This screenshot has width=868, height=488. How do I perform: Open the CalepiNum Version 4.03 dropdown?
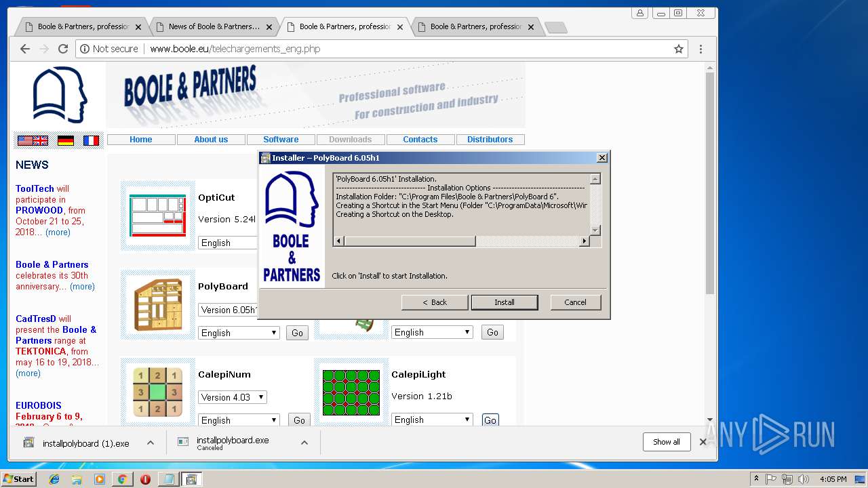click(x=233, y=397)
